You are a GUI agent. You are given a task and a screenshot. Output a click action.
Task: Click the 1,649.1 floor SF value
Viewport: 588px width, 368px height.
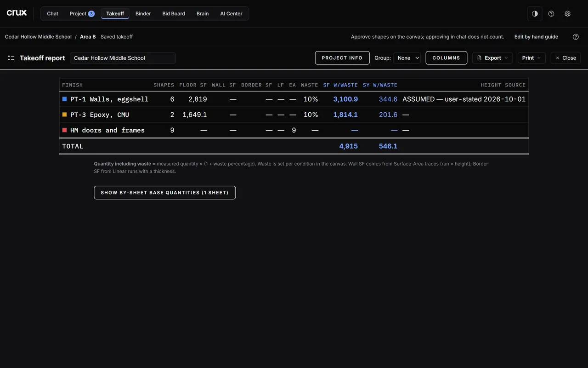click(x=195, y=115)
